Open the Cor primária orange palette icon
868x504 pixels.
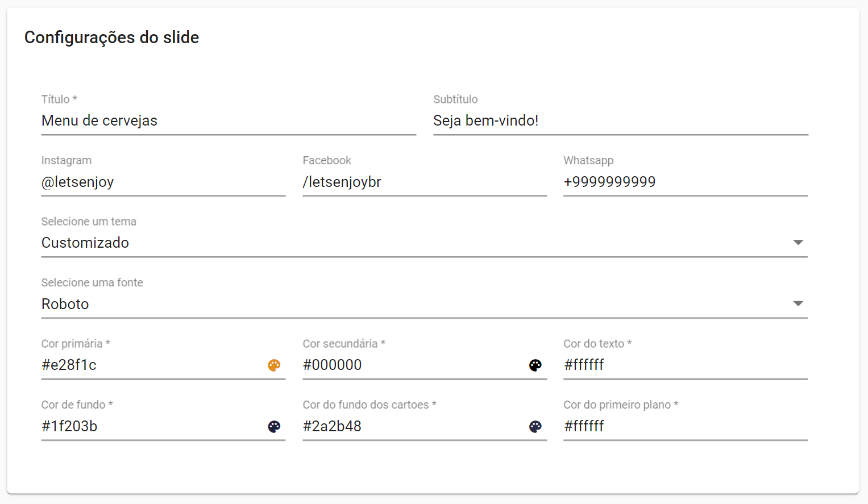[x=274, y=365]
